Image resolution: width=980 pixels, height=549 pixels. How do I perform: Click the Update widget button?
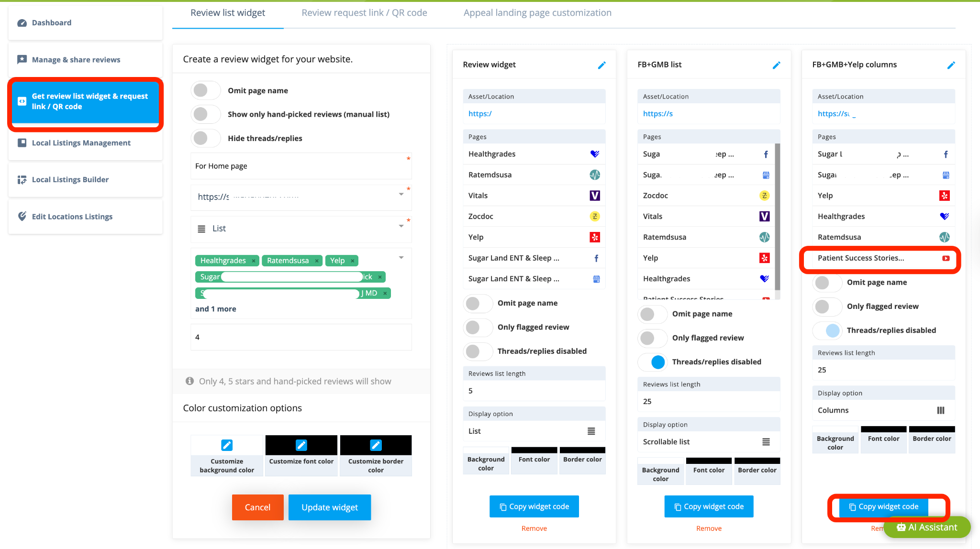coord(329,507)
